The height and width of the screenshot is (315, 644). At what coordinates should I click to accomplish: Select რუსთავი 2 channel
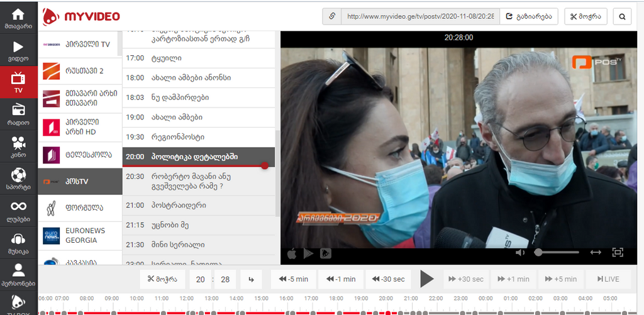pos(80,71)
